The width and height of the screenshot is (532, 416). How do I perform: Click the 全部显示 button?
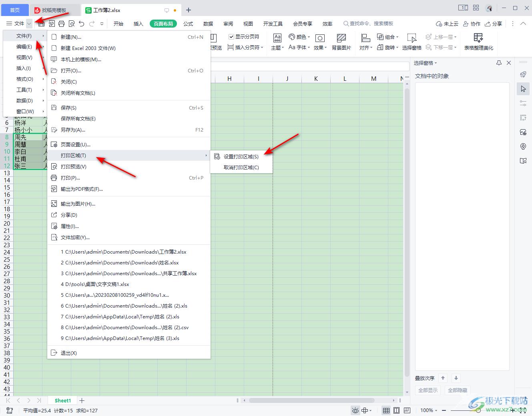tap(428, 390)
